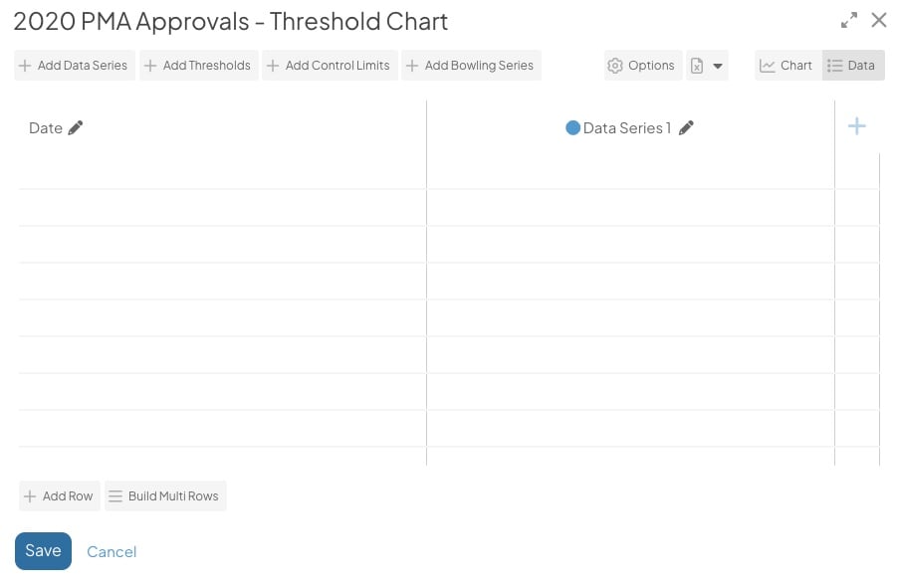Open the Options settings gear

click(x=641, y=65)
